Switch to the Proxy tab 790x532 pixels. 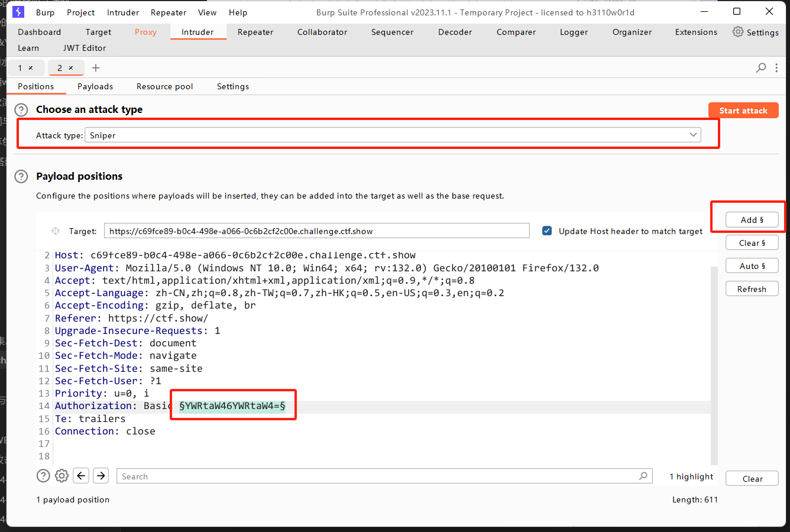click(145, 32)
